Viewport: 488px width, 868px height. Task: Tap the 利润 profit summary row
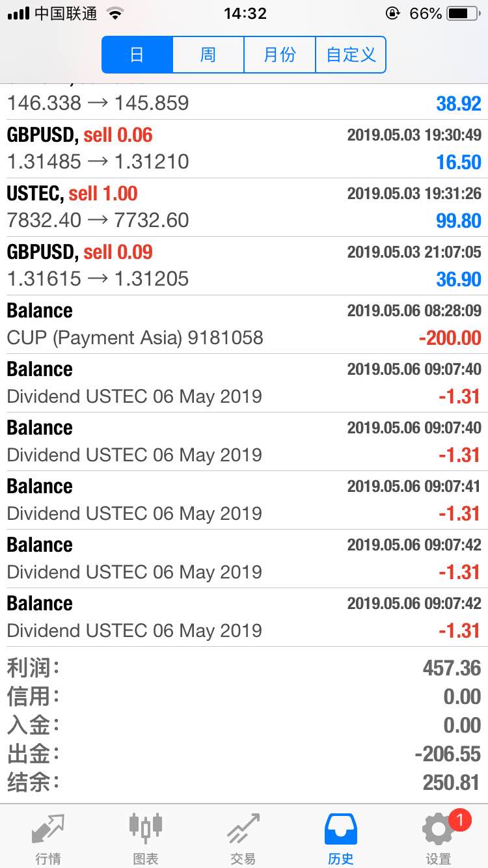click(x=244, y=668)
